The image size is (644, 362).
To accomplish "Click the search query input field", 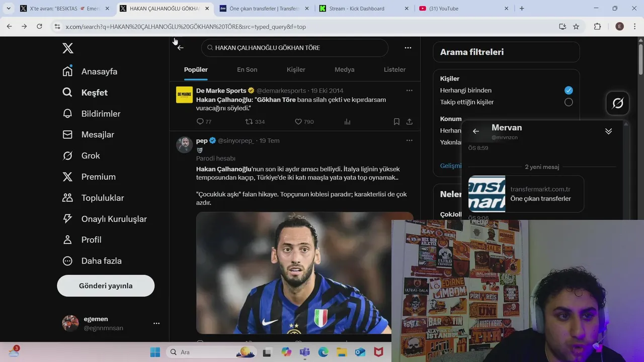I will coord(295,48).
